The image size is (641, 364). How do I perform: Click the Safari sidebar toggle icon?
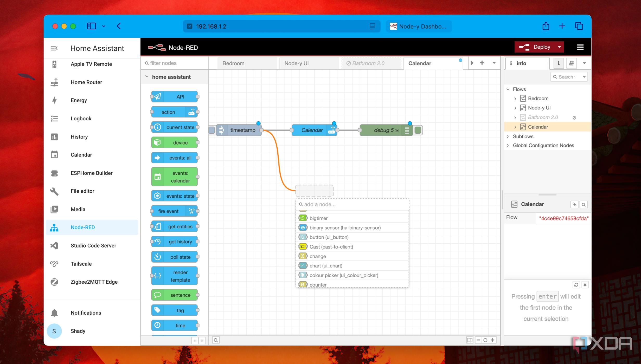[x=91, y=26]
